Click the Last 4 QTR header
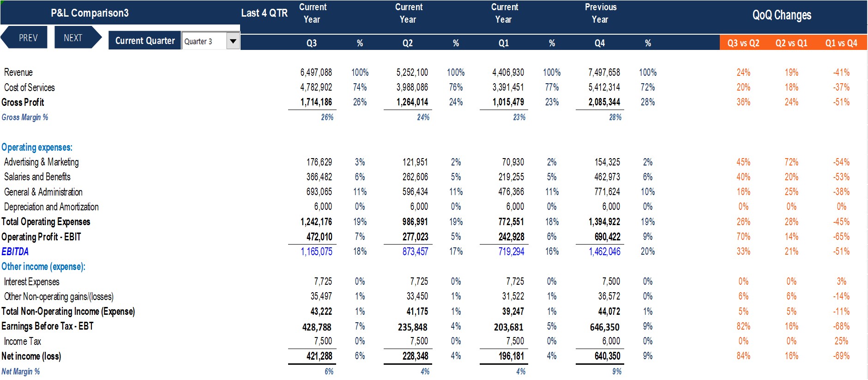868x380 pixels. pos(264,13)
